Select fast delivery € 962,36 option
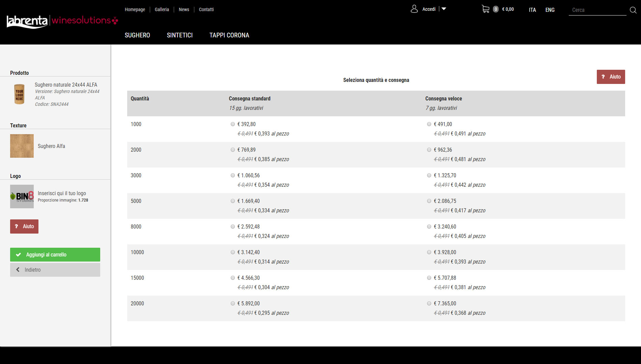 [x=429, y=150]
